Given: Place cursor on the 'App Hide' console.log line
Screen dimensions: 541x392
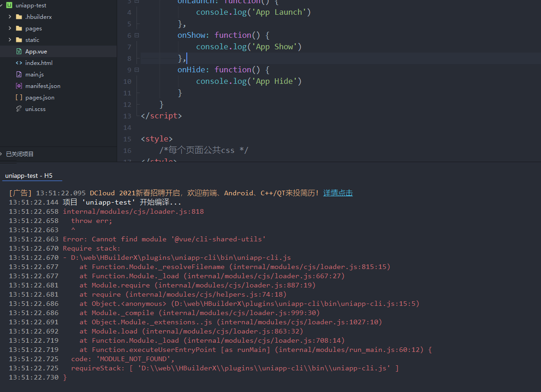Looking at the screenshot, I should tap(249, 82).
